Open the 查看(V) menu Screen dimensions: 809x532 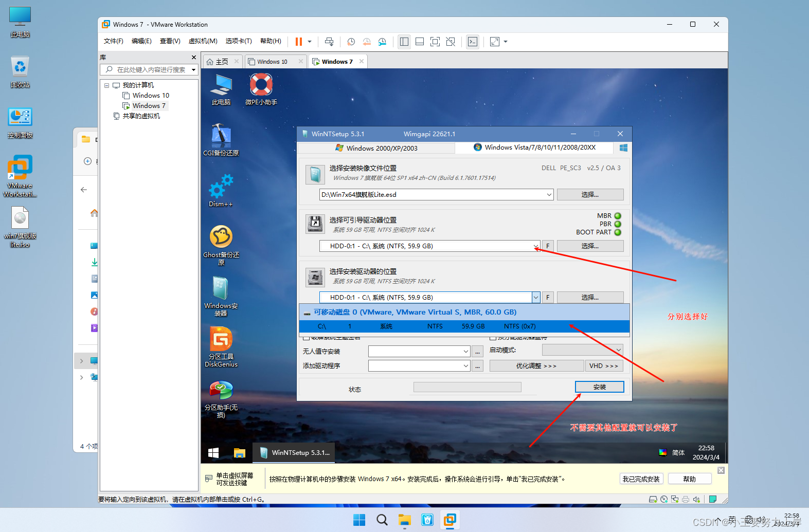point(170,41)
